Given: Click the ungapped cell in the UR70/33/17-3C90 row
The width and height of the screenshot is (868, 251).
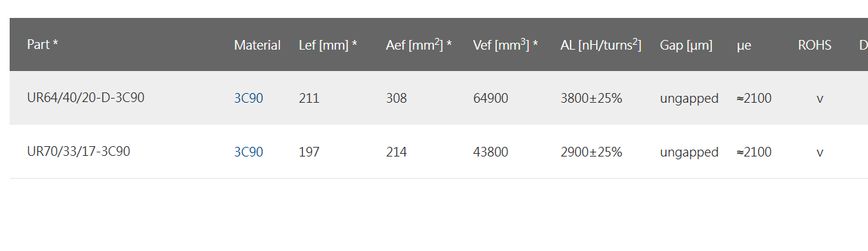Looking at the screenshot, I should point(689,152).
